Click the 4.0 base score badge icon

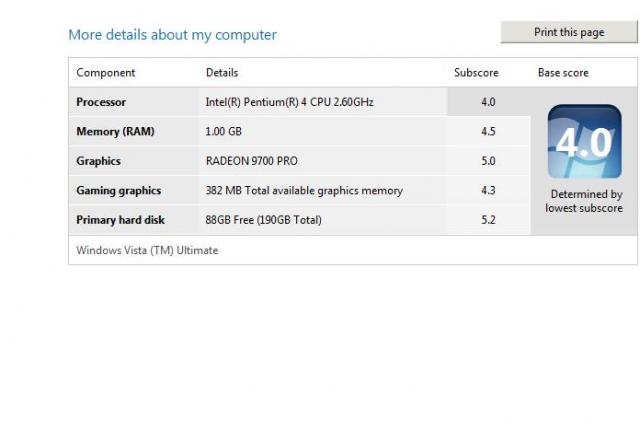tap(584, 142)
